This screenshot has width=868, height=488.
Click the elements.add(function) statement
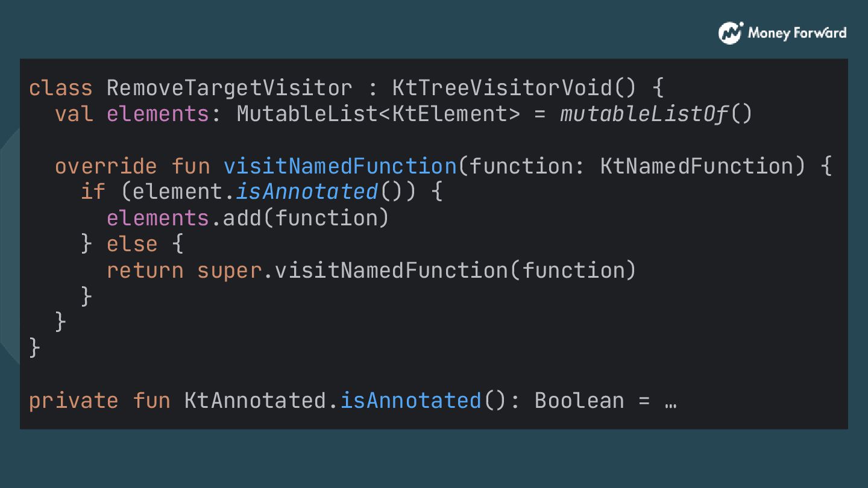pos(248,218)
